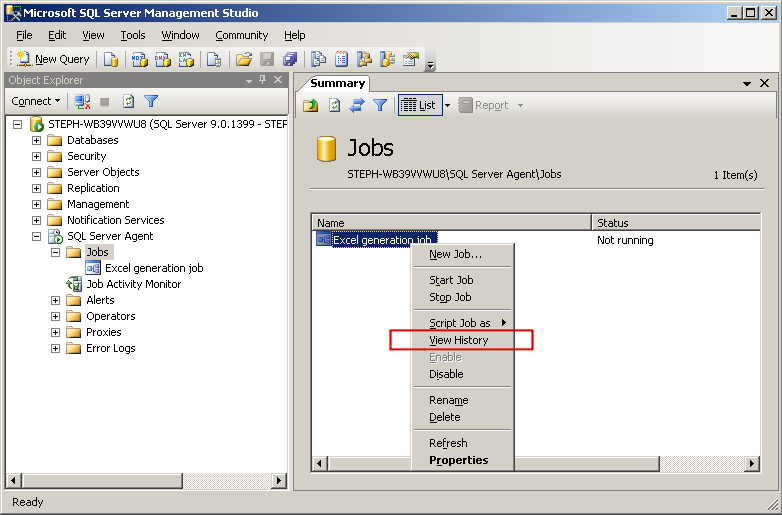The height and width of the screenshot is (515, 782).
Task: Open a SQL Server Mobile Query
Action: (x=213, y=59)
